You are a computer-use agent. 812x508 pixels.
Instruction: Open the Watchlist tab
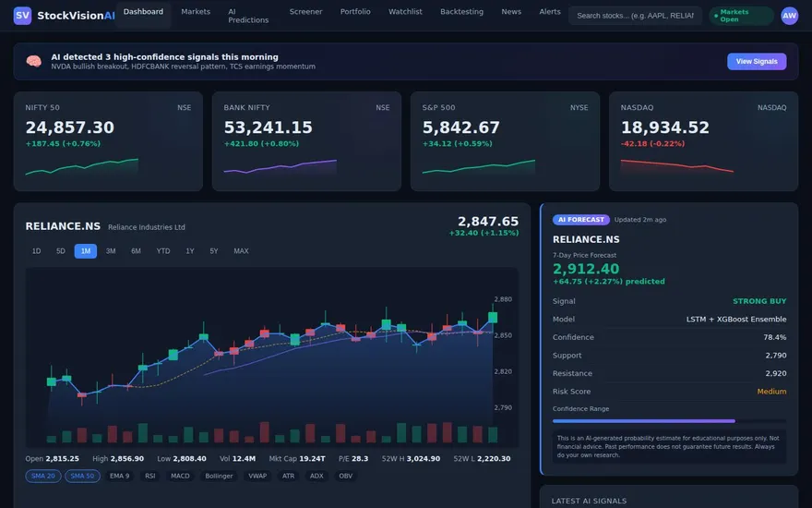(x=405, y=11)
